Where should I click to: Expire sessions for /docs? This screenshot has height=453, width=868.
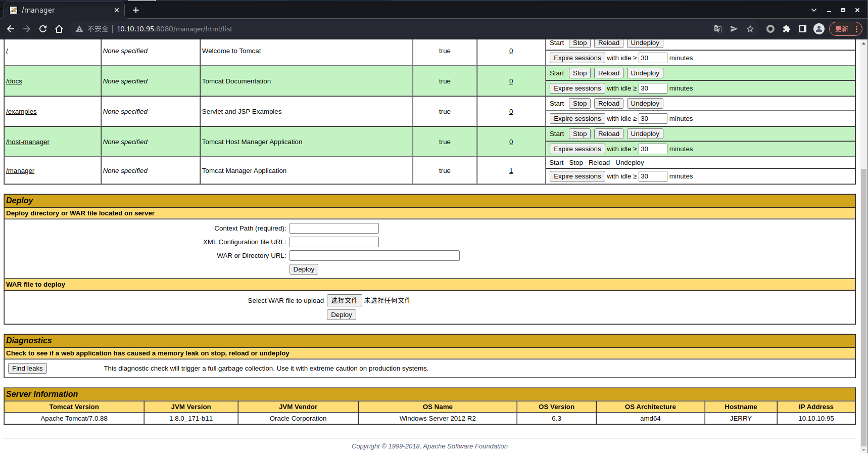[x=577, y=88]
